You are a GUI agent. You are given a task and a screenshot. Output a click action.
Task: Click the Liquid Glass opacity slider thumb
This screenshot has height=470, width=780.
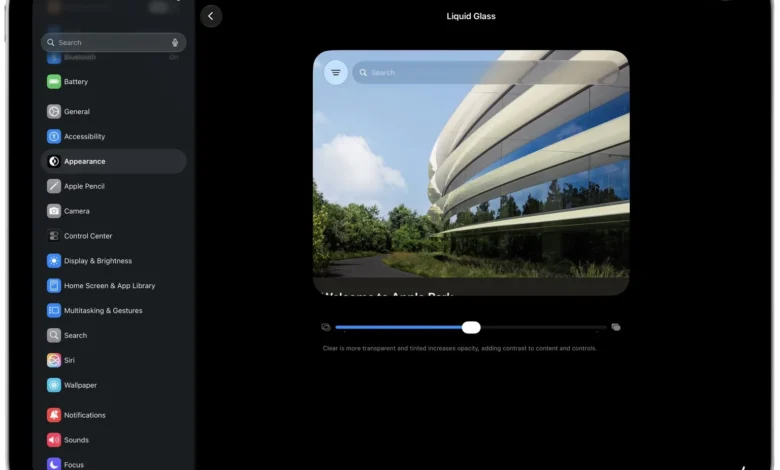[471, 327]
